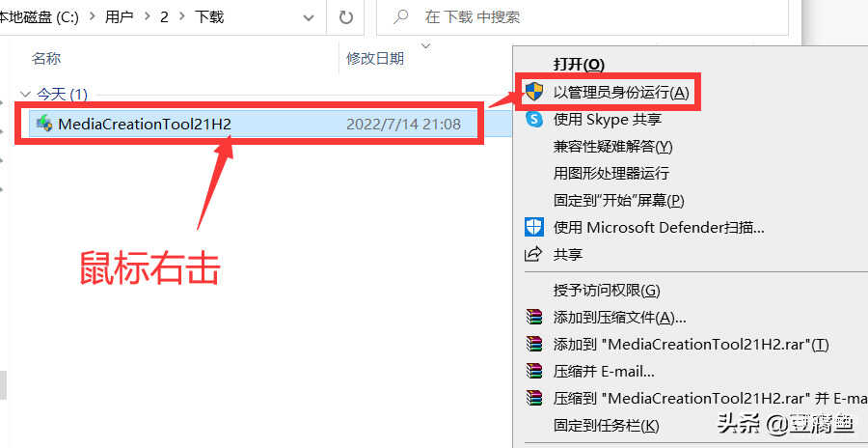Choose 添加到 "MediaCreationTool21H2.rar"(T)

coord(691,345)
